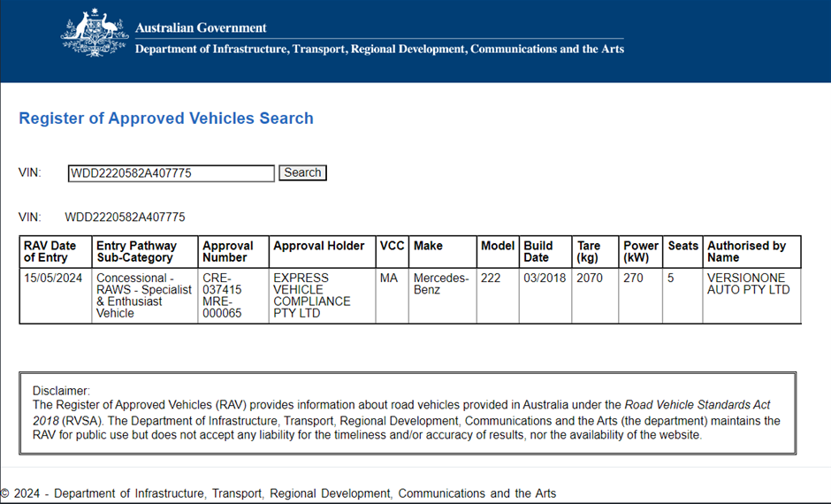Click the Mercedes-Benz make cell
Image resolution: width=831 pixels, height=504 pixels.
coord(441,284)
